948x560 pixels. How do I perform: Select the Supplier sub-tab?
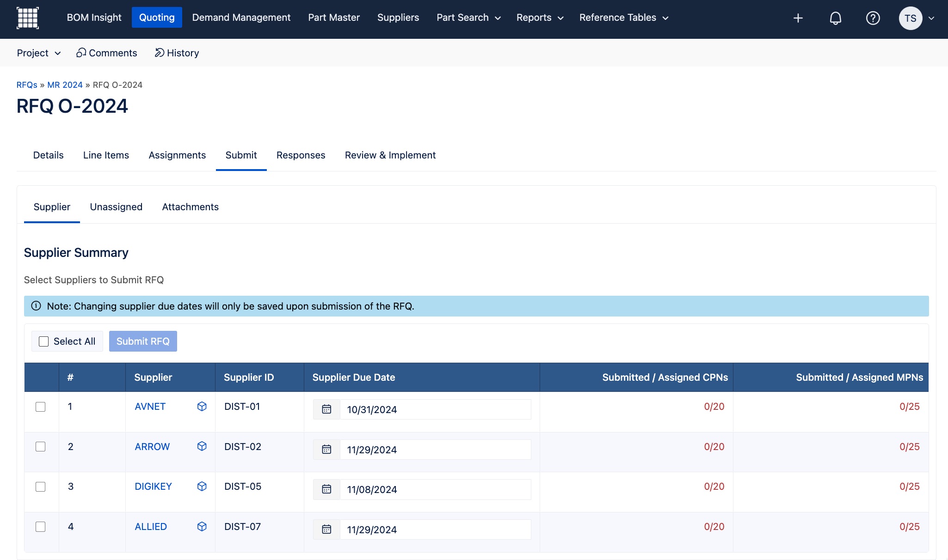(x=52, y=207)
